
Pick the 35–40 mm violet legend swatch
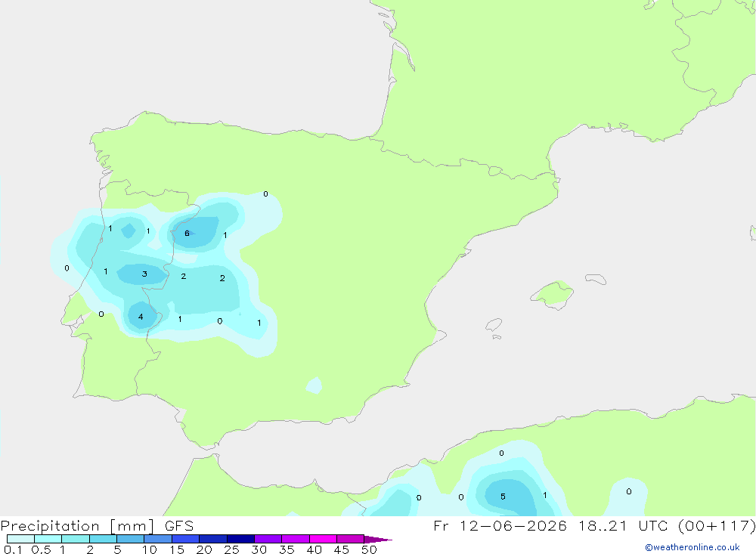click(x=296, y=539)
